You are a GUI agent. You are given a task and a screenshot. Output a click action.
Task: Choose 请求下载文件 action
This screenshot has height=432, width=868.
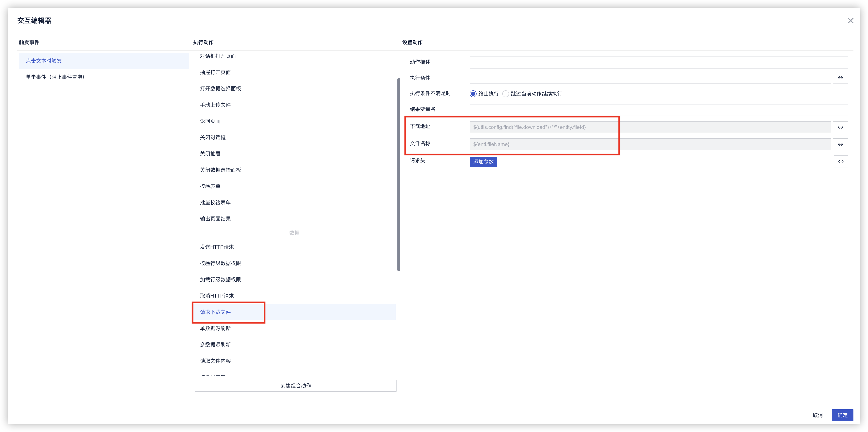(x=215, y=312)
